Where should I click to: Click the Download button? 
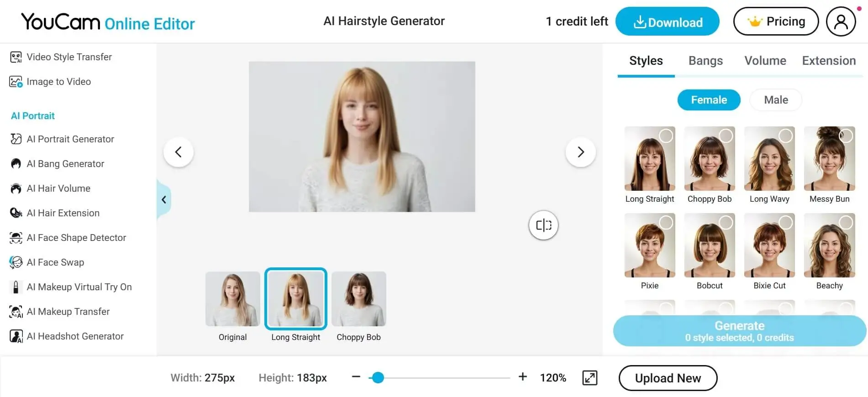pos(667,21)
